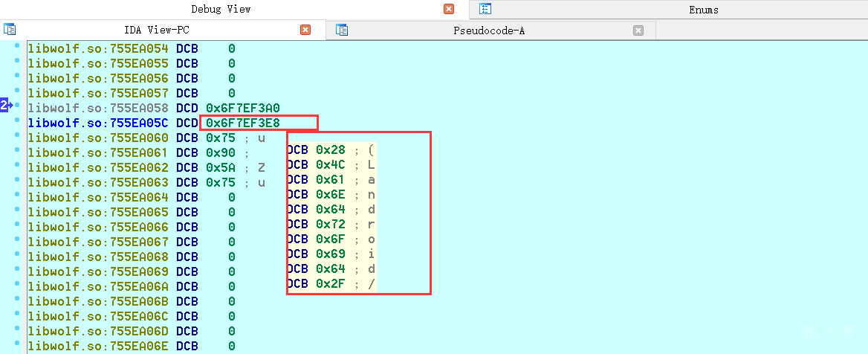The image size is (868, 354).
Task: Select the IDA View-PC tab
Action: 158,30
